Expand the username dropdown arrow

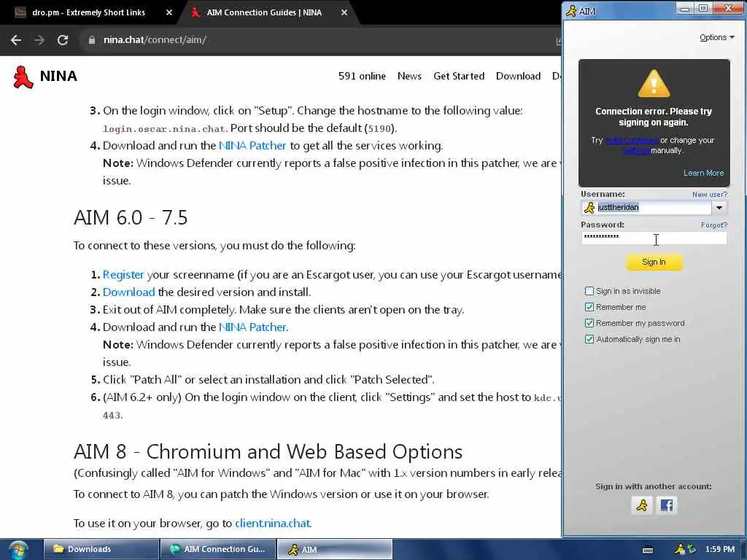point(719,208)
